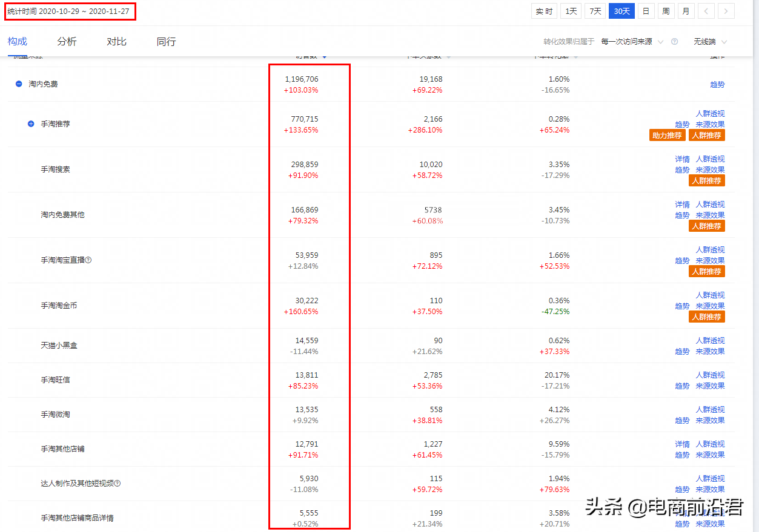Switch to the 对比 tab
This screenshot has width=759, height=532.
tap(116, 42)
